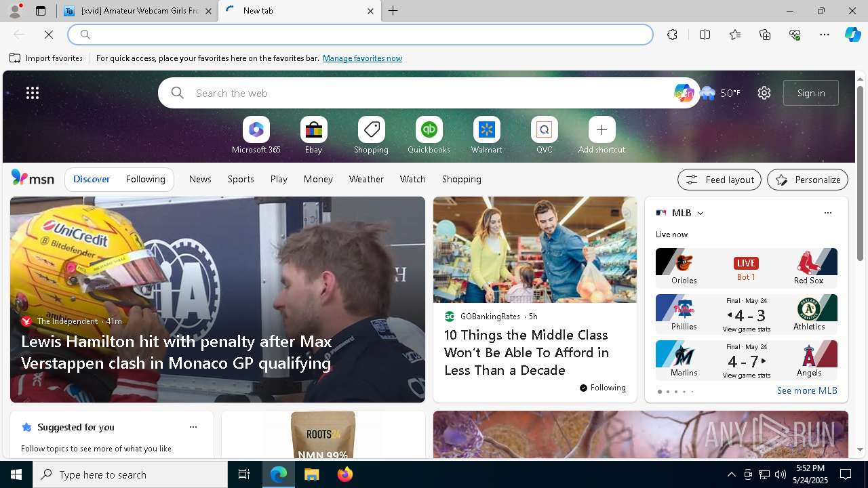Open the News menu item
This screenshot has width=868, height=488.
coord(200,179)
